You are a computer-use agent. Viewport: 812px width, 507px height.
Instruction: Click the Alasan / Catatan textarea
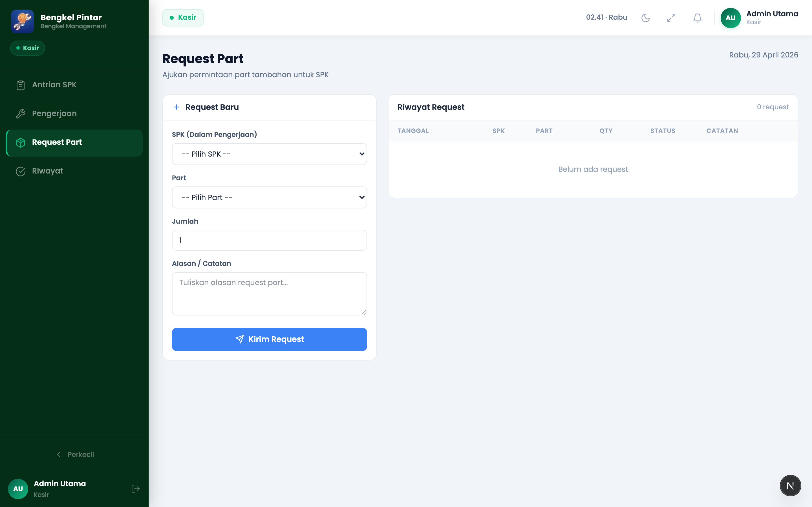pos(269,294)
